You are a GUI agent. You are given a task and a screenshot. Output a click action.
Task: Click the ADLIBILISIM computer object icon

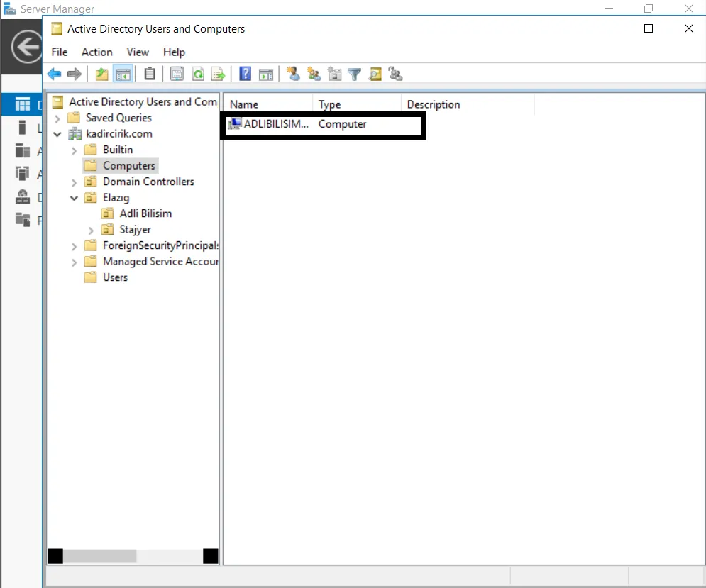click(234, 124)
